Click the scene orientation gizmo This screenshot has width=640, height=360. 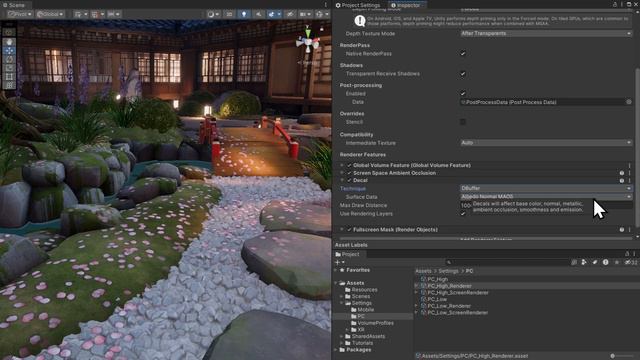point(307,41)
